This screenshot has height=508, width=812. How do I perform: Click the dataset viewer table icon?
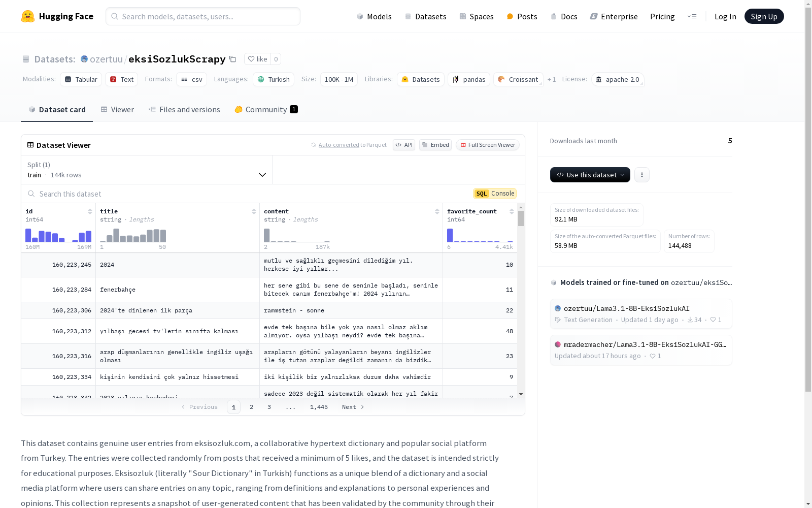[30, 145]
